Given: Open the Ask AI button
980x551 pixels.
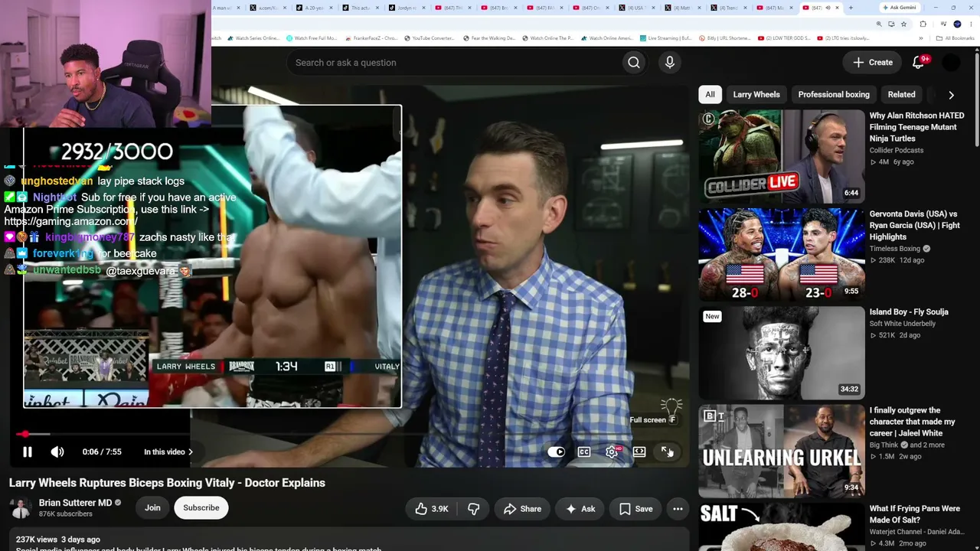Looking at the screenshot, I should [580, 509].
